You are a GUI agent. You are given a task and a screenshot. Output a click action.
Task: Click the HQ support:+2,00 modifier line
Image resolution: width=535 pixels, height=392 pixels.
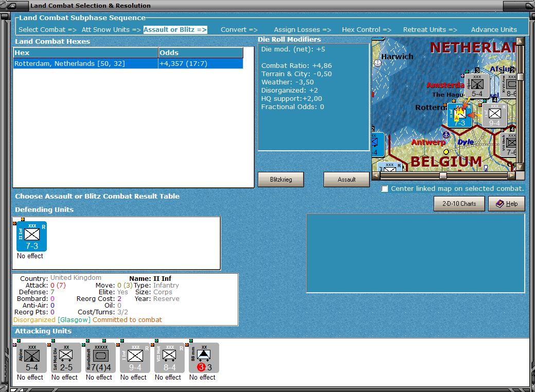[292, 99]
